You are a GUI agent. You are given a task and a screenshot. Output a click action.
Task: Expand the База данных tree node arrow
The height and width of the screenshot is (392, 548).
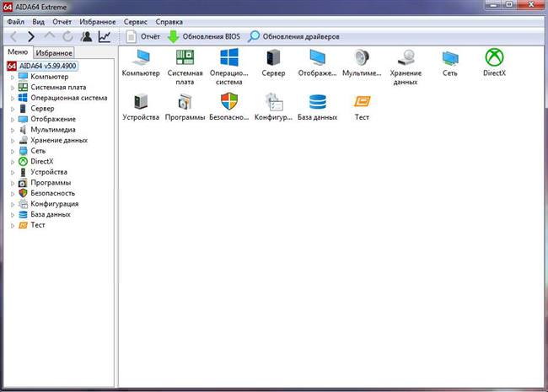(13, 215)
